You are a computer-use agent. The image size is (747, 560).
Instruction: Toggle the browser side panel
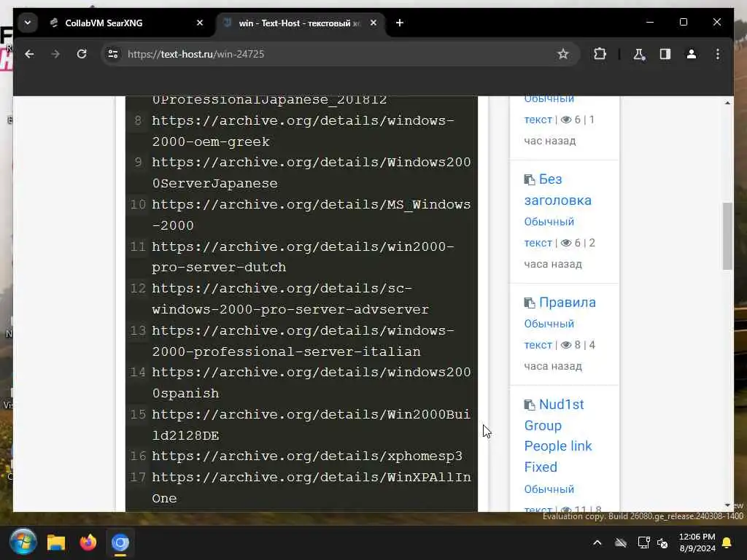click(x=665, y=54)
